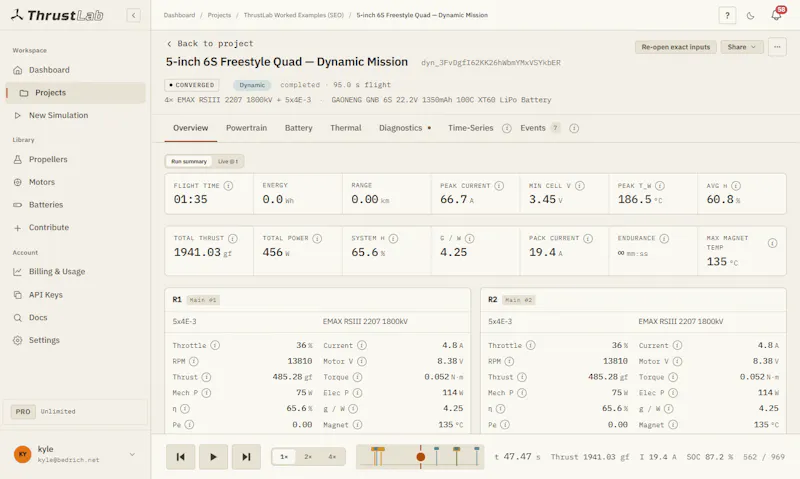
Task: Switch to the Time-Series tab
Action: tap(470, 128)
